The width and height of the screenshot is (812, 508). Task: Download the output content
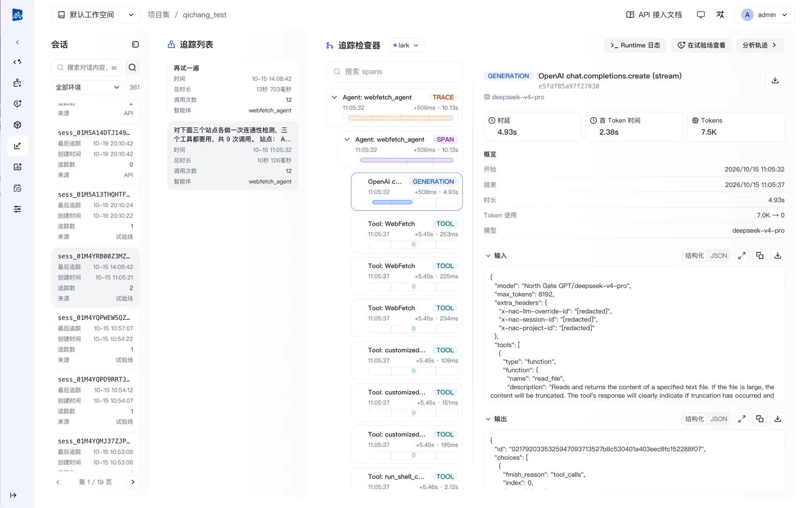click(777, 419)
